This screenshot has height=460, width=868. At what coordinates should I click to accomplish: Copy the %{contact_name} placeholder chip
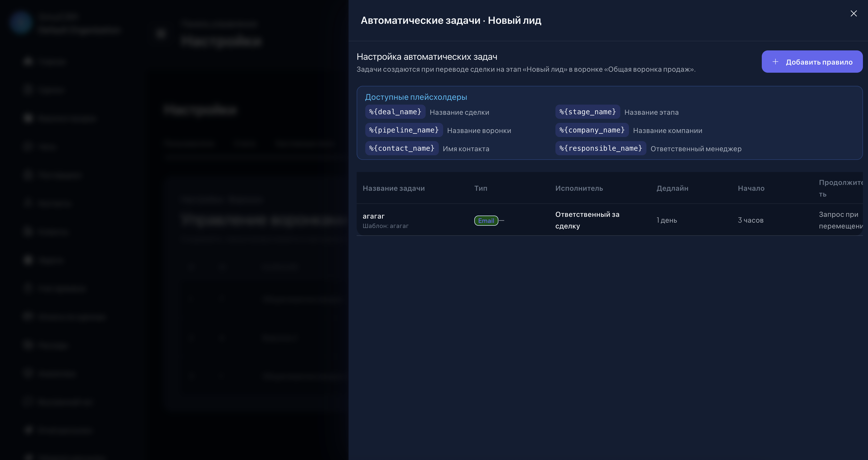pyautogui.click(x=401, y=148)
